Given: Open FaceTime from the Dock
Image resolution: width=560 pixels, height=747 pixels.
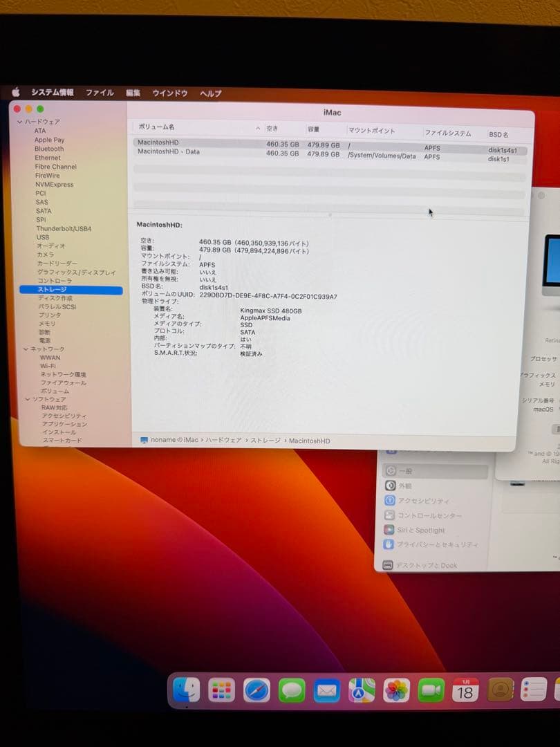Looking at the screenshot, I should pyautogui.click(x=431, y=690).
